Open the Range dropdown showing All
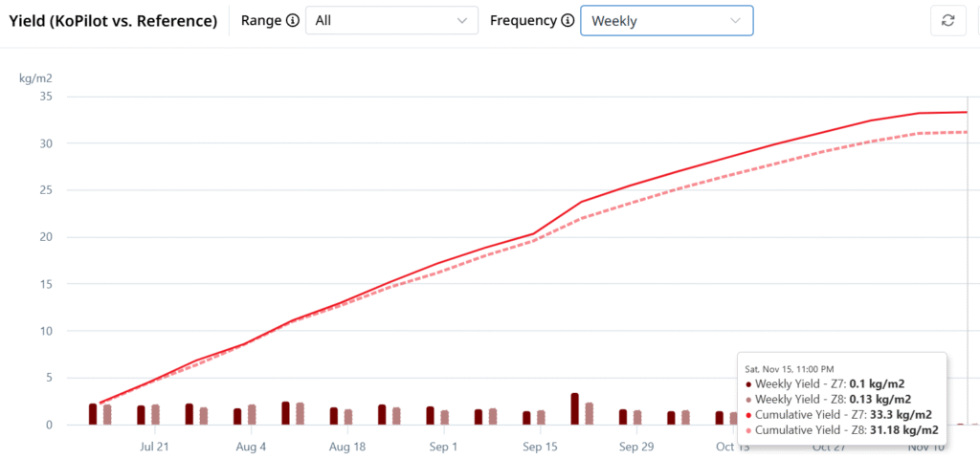The height and width of the screenshot is (459, 980). click(x=391, y=20)
